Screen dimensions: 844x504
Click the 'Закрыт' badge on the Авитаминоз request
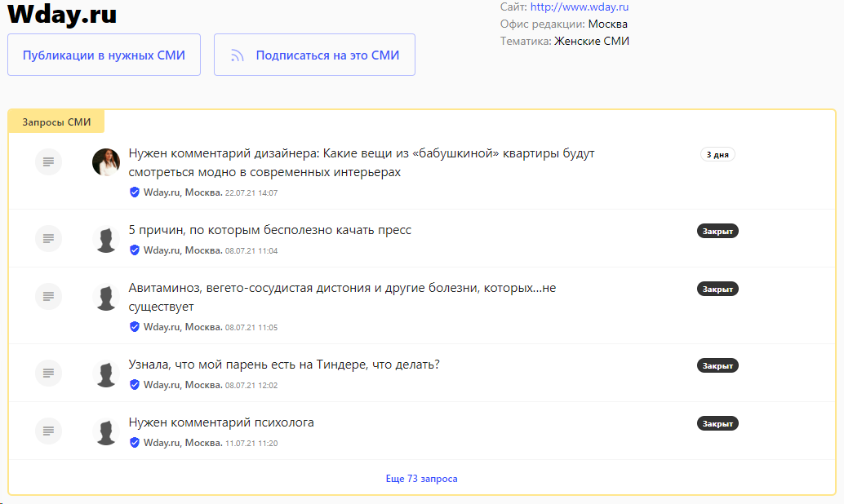[x=717, y=289]
